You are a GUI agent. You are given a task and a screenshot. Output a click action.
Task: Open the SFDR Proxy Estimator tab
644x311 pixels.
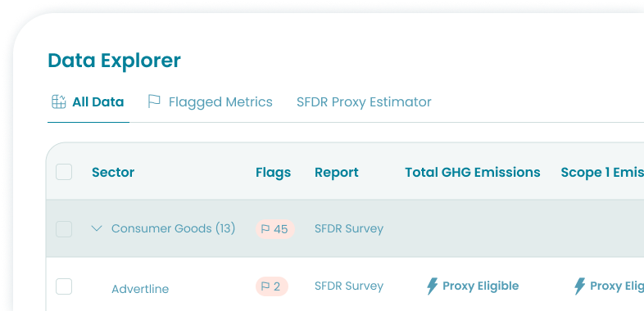[364, 101]
